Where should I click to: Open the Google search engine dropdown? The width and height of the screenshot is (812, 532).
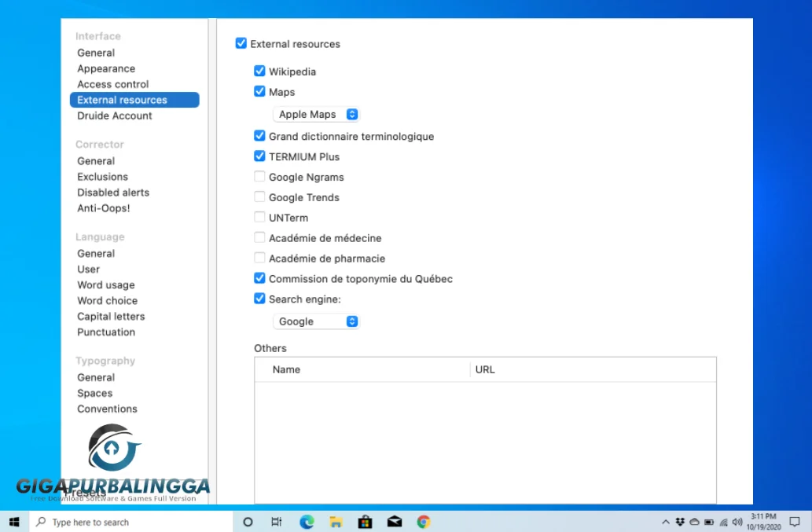pos(316,321)
